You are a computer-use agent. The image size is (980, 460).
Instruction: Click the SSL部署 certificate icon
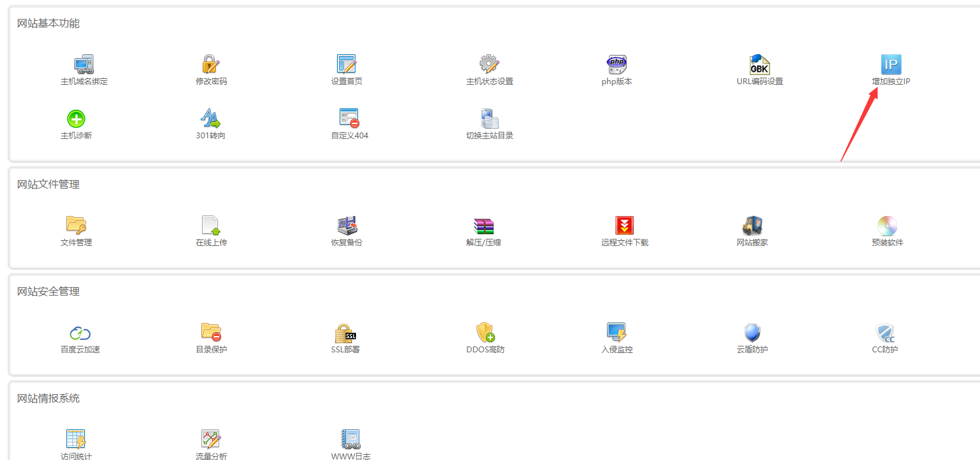coord(345,333)
